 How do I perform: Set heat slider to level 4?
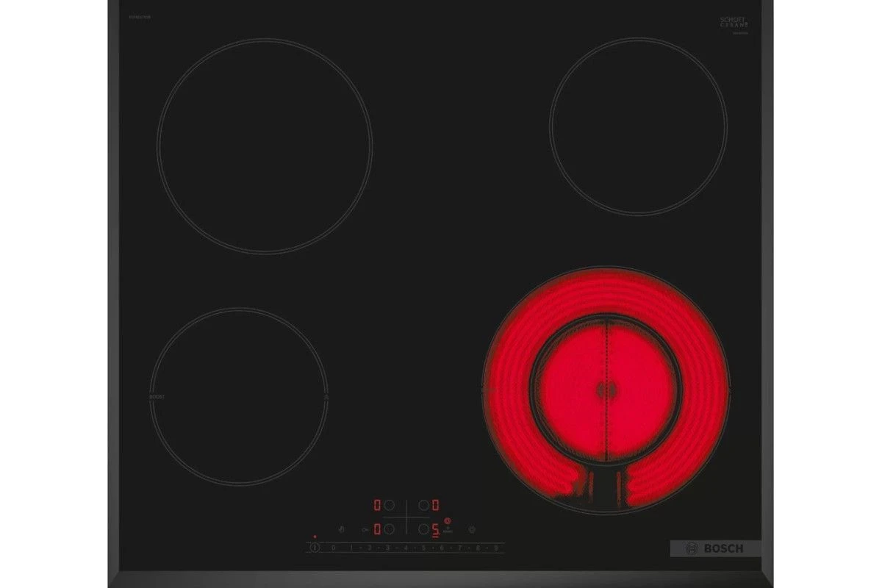click(x=406, y=548)
